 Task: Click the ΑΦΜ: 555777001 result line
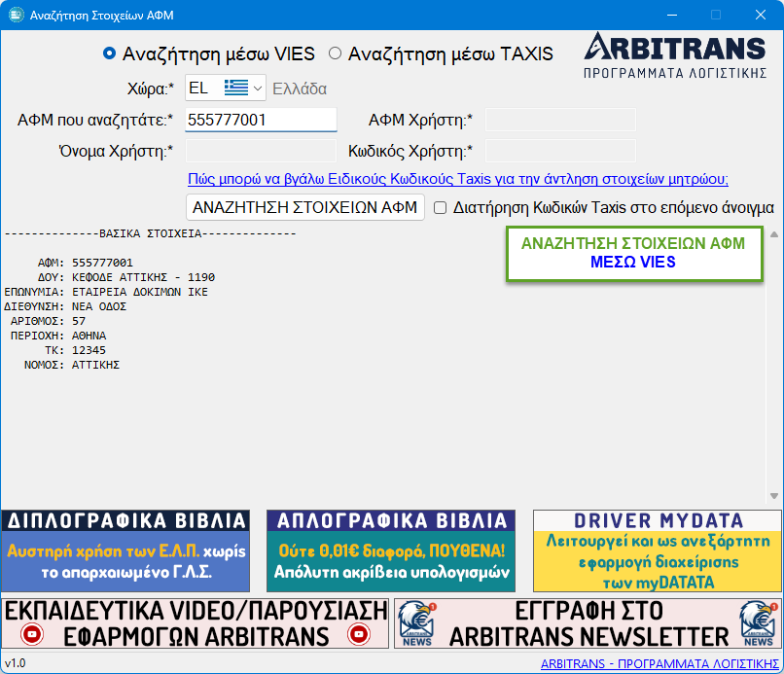86,263
